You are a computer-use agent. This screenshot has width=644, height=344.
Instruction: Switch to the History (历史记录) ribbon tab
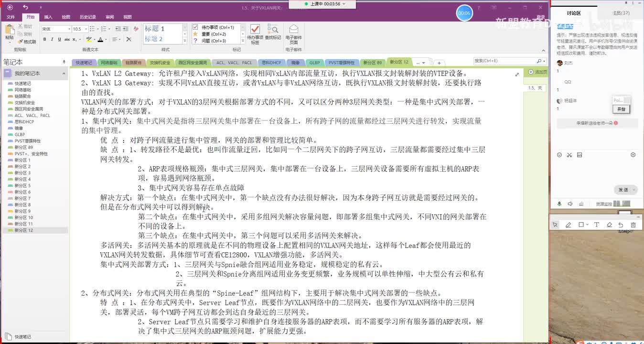pos(87,17)
